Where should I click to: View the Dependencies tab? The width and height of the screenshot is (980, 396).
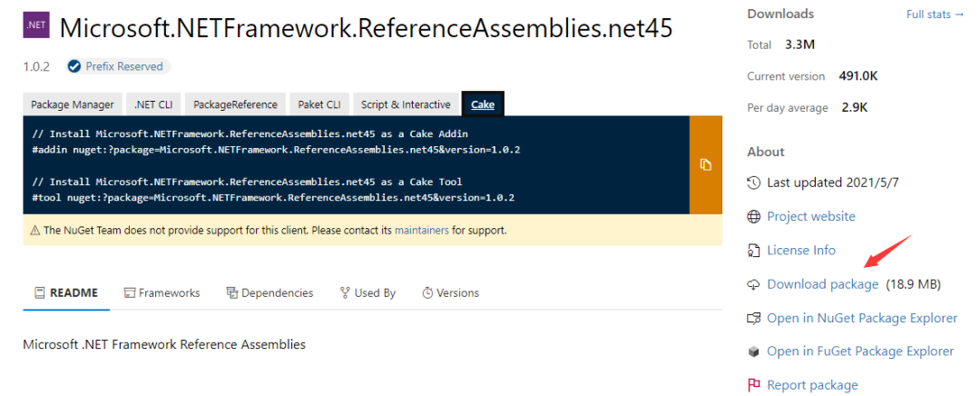click(x=269, y=292)
